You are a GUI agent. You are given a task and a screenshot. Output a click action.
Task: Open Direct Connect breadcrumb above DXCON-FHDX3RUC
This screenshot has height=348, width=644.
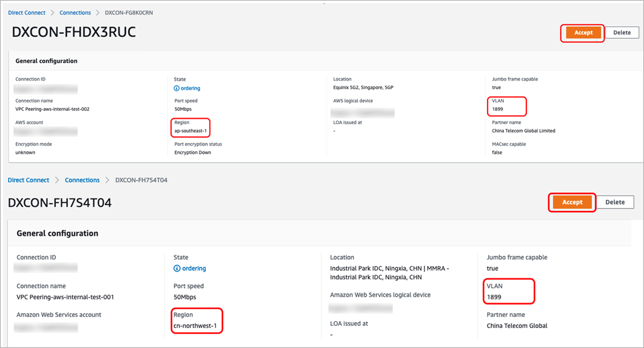27,13
